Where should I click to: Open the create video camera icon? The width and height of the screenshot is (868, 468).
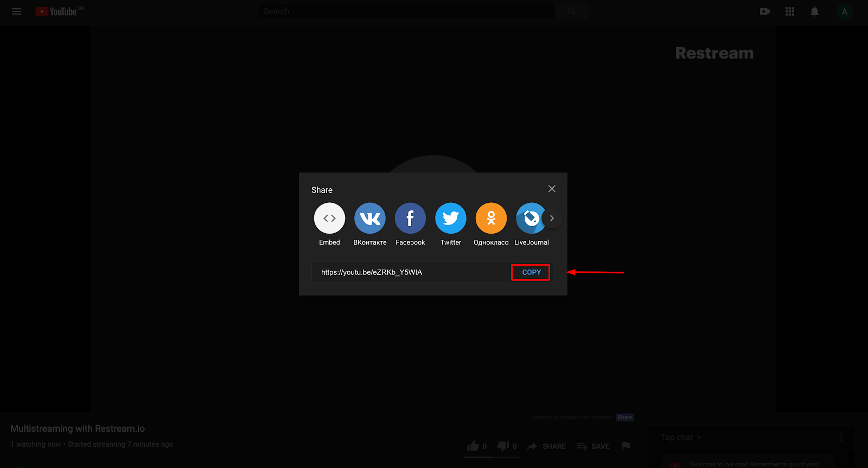[x=765, y=11]
